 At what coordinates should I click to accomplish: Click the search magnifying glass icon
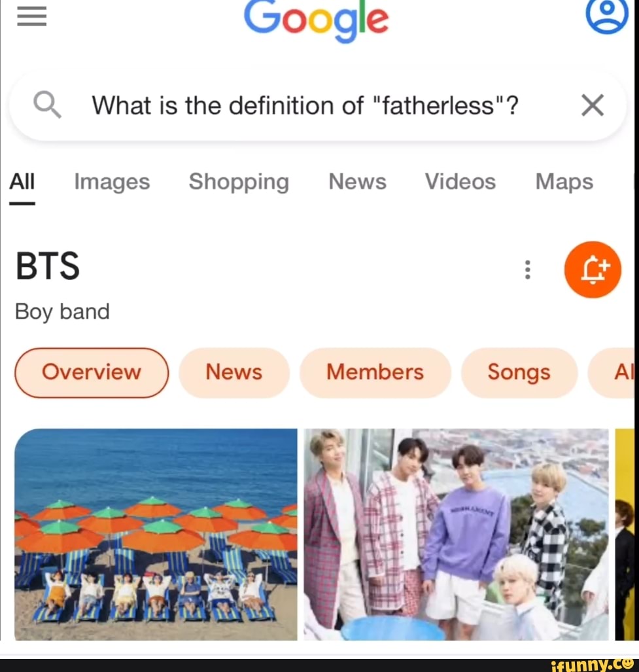pos(46,105)
